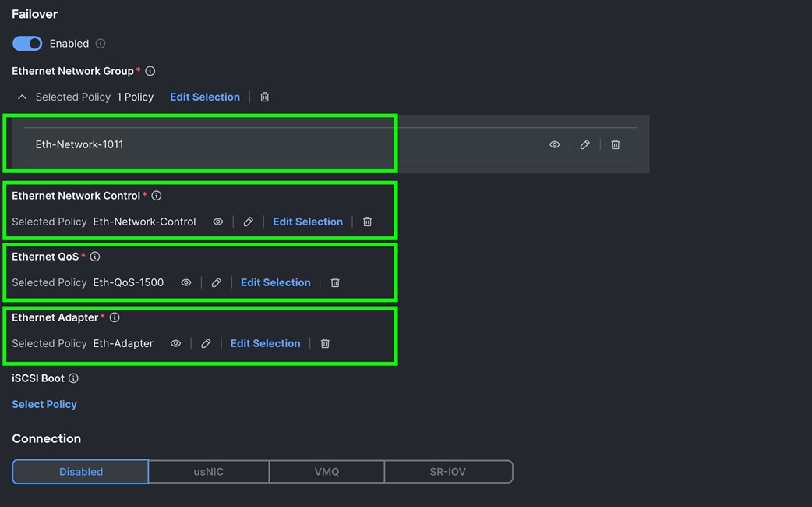Delete the Eth-Network-1011 policy
This screenshot has width=812, height=507.
tap(615, 144)
